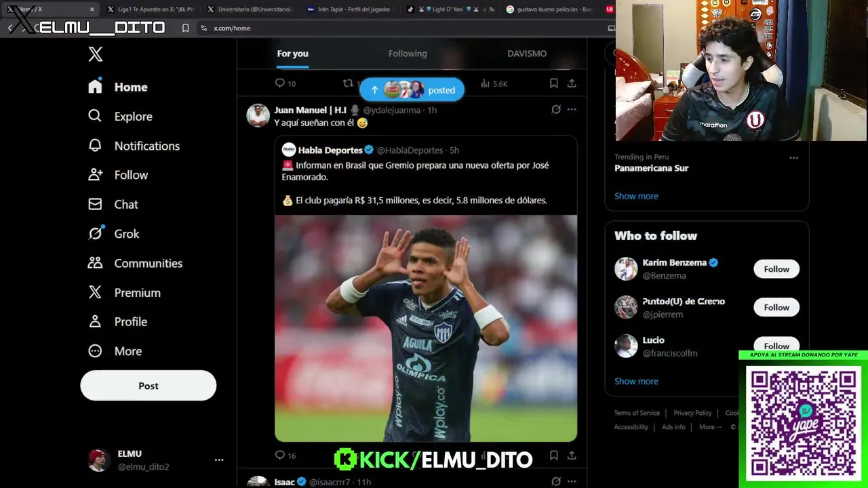Switch to the DAVISMO tab
Viewport: 868px width, 488px height.
527,54
